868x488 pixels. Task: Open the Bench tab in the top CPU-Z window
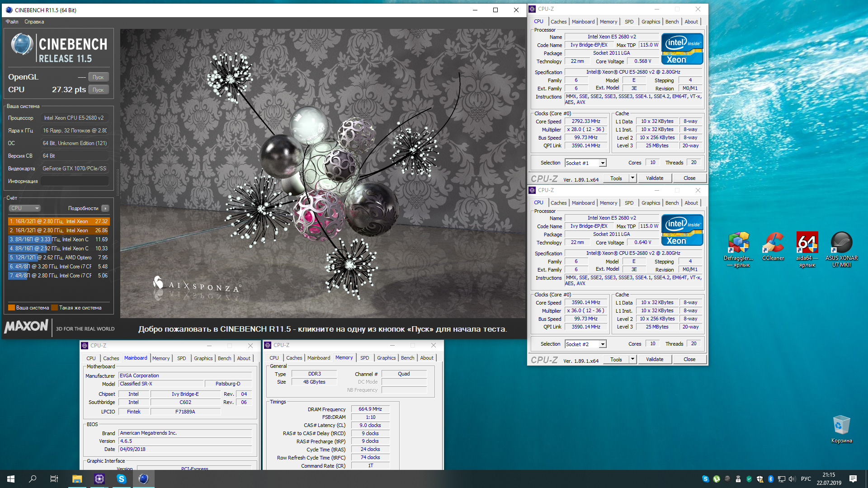(672, 22)
